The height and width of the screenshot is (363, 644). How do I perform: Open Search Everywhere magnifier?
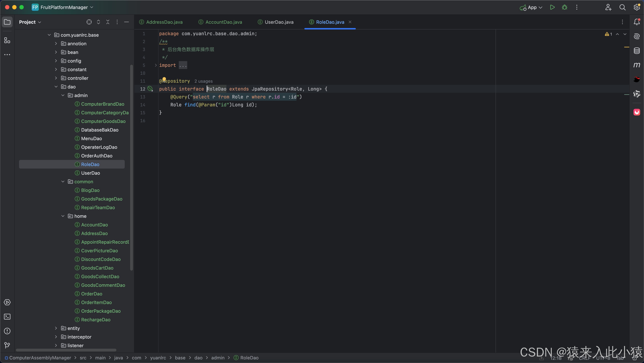tap(622, 7)
